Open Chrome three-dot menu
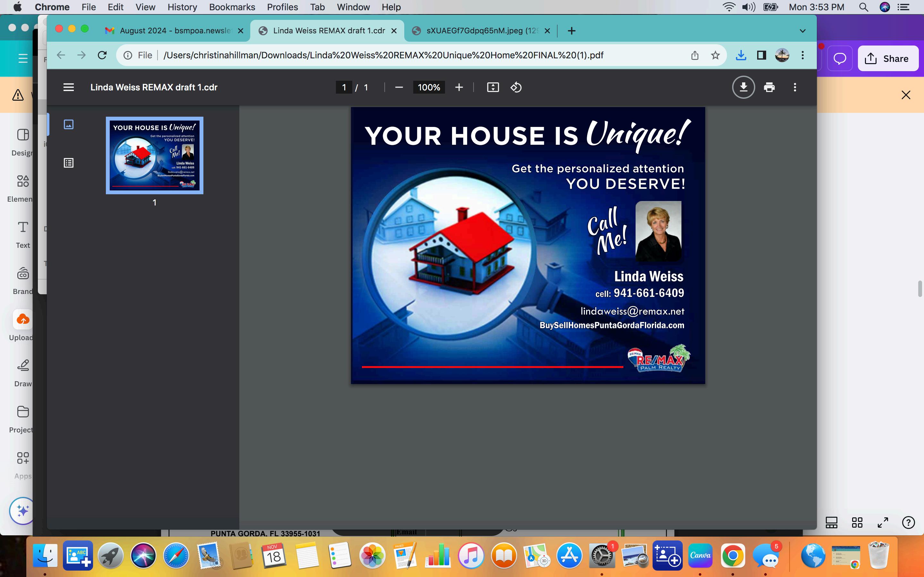Image resolution: width=924 pixels, height=577 pixels. click(x=803, y=55)
